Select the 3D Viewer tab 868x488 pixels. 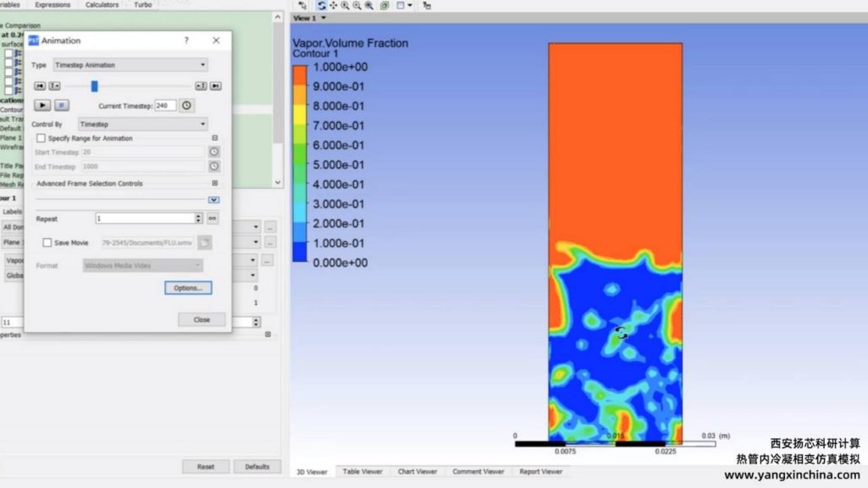point(312,472)
